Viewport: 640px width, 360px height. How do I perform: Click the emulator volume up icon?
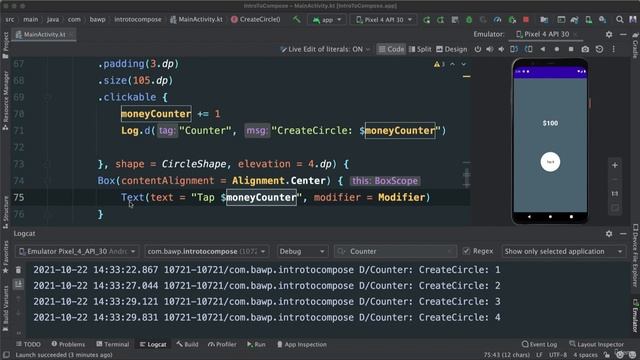(x=489, y=49)
